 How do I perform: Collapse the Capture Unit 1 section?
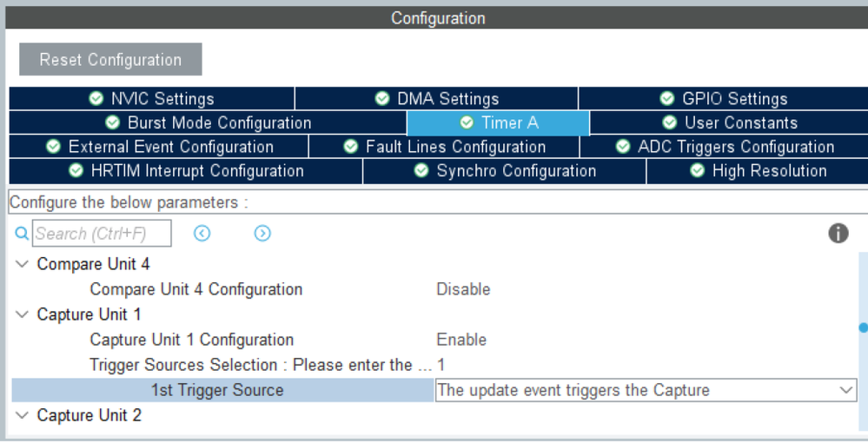[22, 314]
